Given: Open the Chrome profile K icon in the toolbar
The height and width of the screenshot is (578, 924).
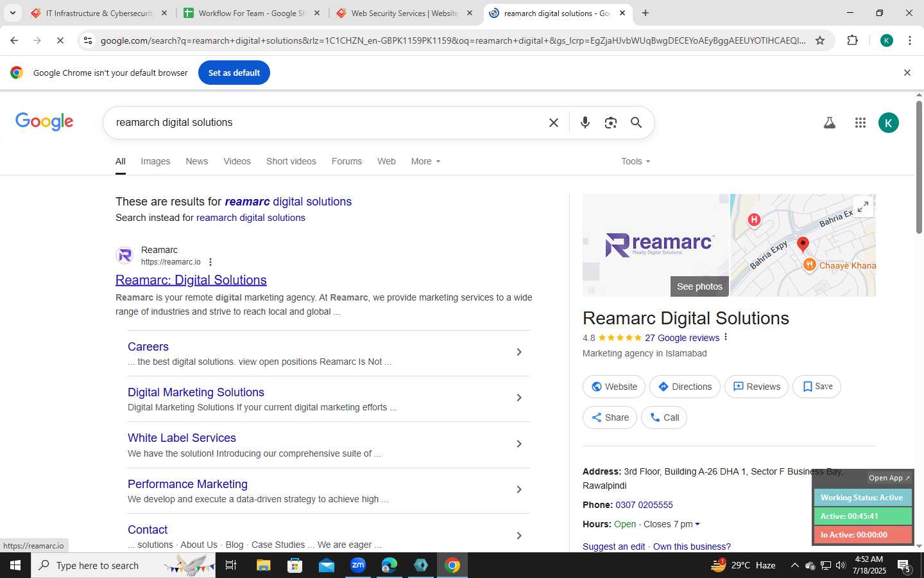Looking at the screenshot, I should 887,40.
